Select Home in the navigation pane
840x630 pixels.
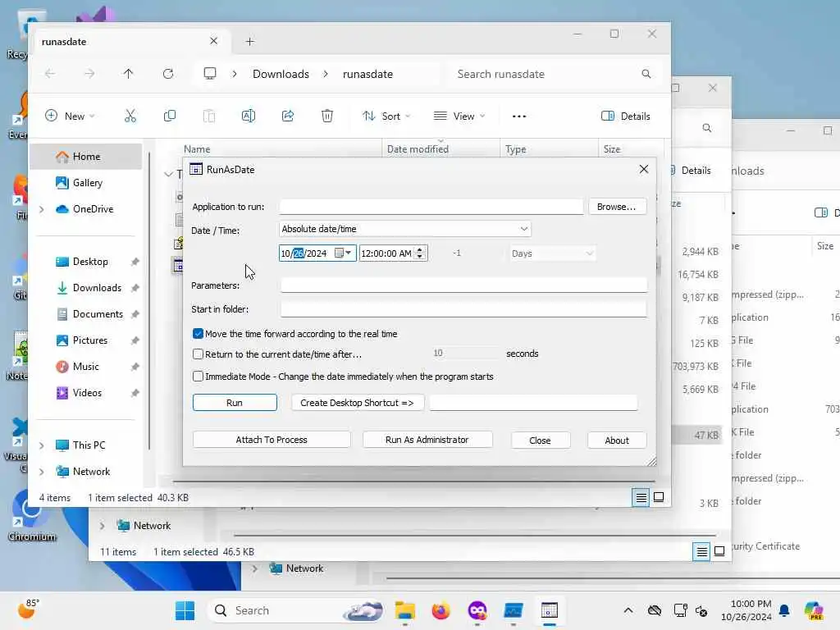coord(85,157)
